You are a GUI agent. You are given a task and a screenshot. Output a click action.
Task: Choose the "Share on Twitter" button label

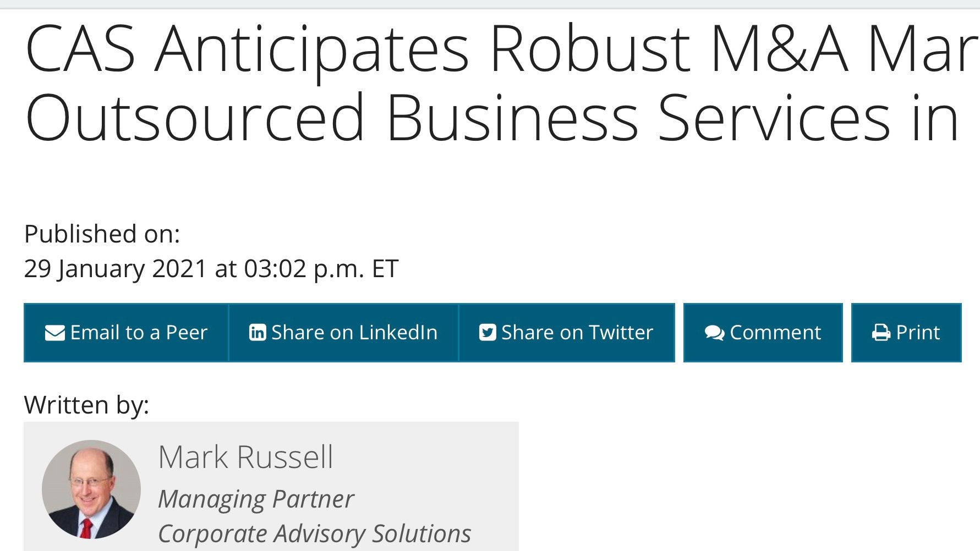point(577,333)
